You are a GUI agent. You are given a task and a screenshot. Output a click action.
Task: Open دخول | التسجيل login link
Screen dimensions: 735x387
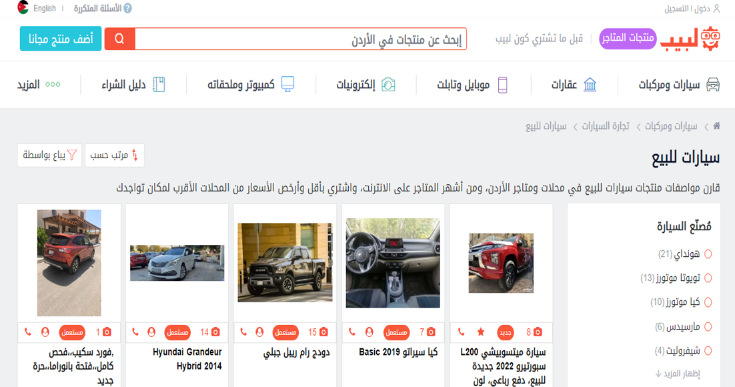[x=687, y=8]
